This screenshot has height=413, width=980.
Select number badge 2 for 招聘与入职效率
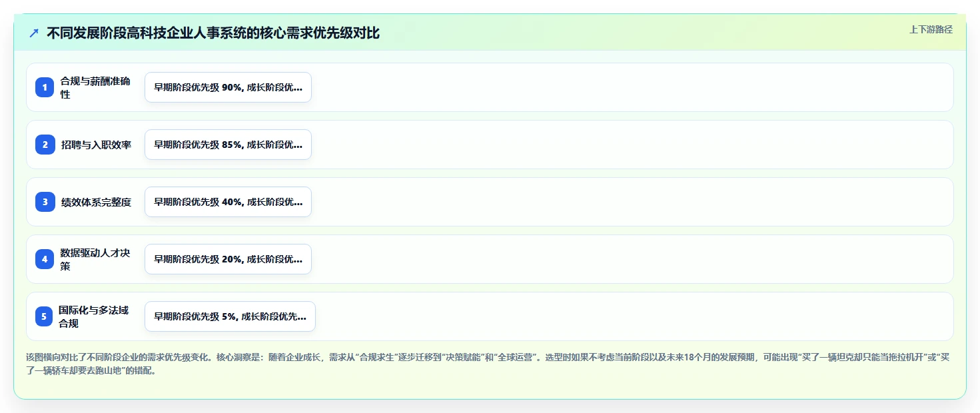(45, 145)
